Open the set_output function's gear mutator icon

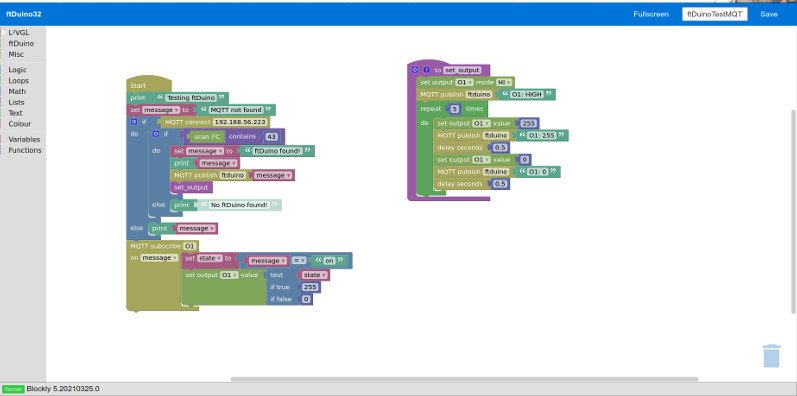tap(415, 70)
